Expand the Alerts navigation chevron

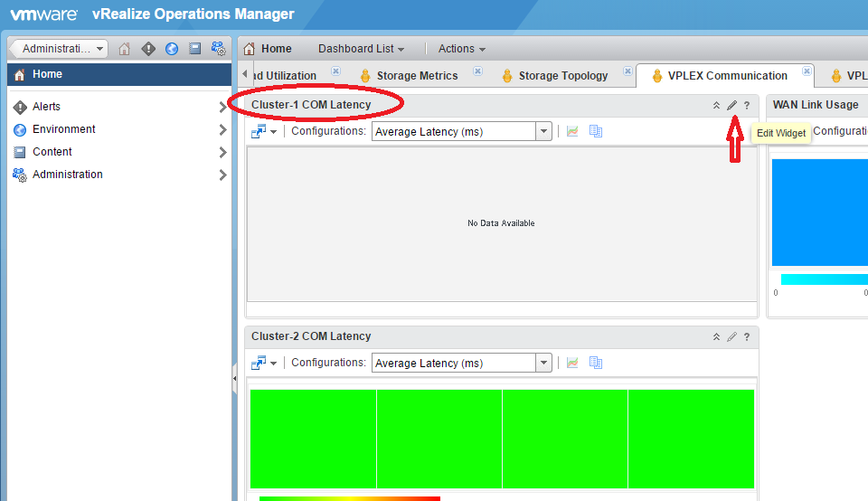(x=222, y=107)
